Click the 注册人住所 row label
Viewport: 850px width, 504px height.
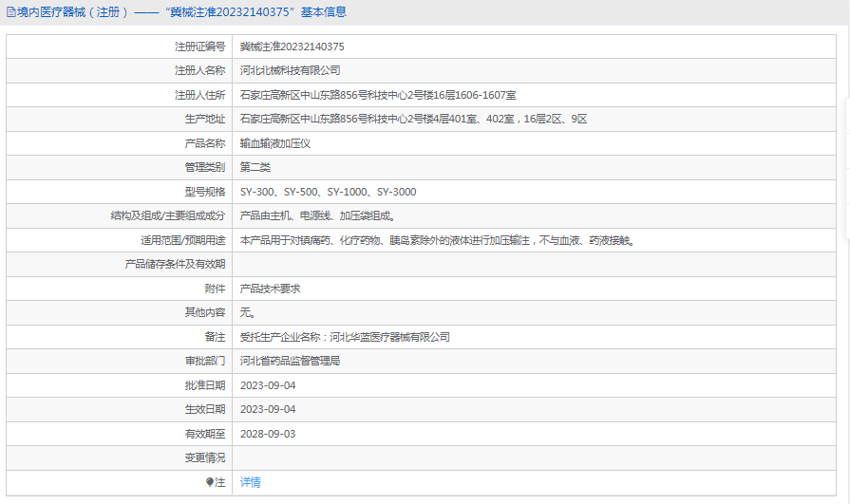tap(199, 95)
